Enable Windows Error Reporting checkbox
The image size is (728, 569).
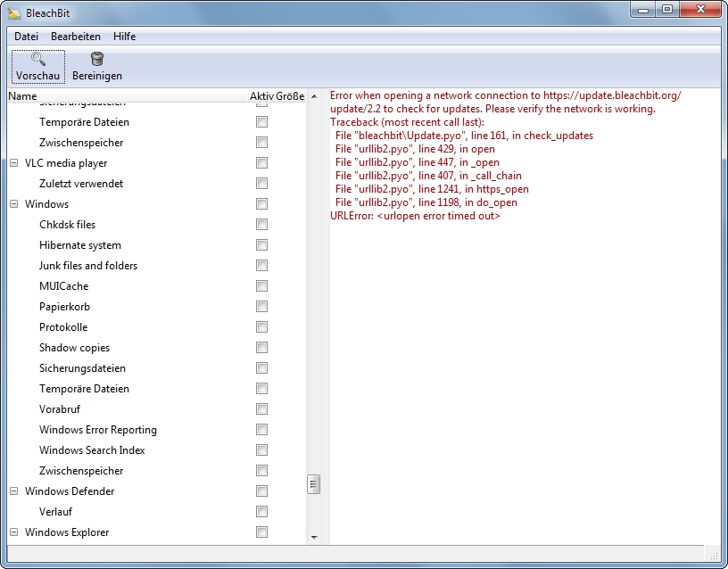click(262, 430)
